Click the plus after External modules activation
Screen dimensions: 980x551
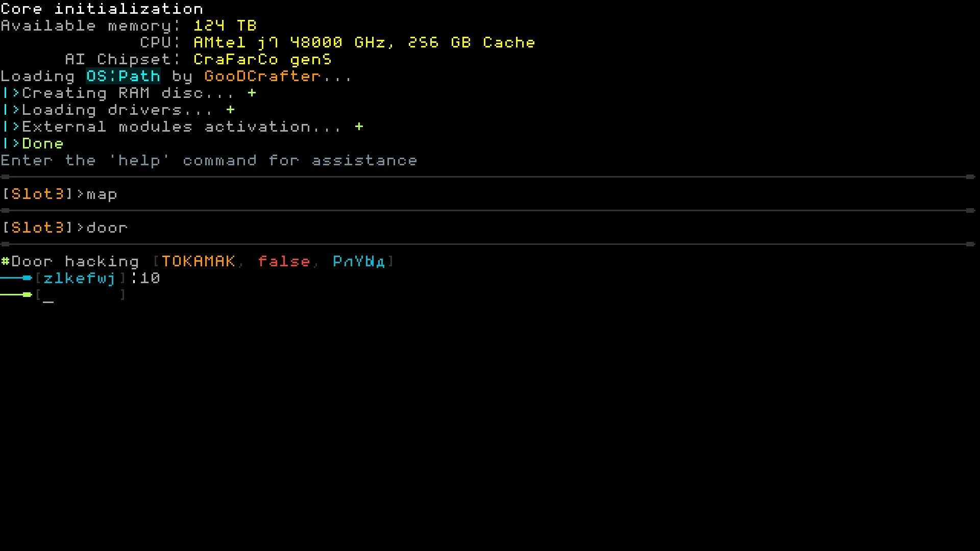point(359,127)
